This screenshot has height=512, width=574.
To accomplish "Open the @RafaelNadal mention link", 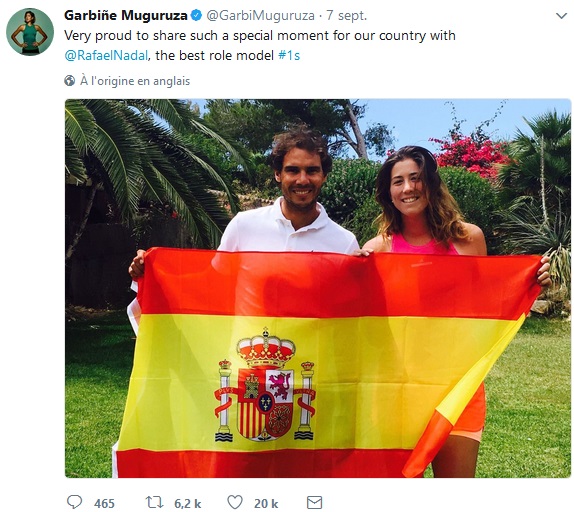I will pyautogui.click(x=106, y=56).
